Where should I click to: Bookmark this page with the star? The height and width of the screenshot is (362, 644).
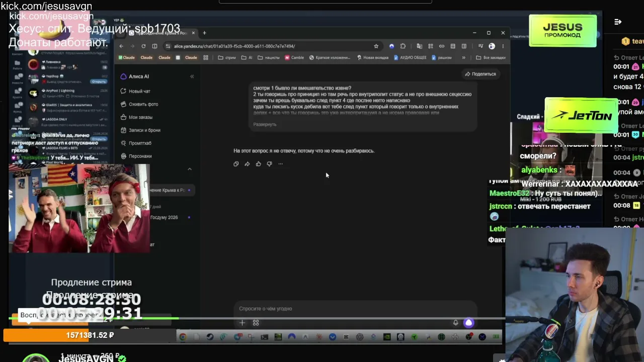point(376,46)
